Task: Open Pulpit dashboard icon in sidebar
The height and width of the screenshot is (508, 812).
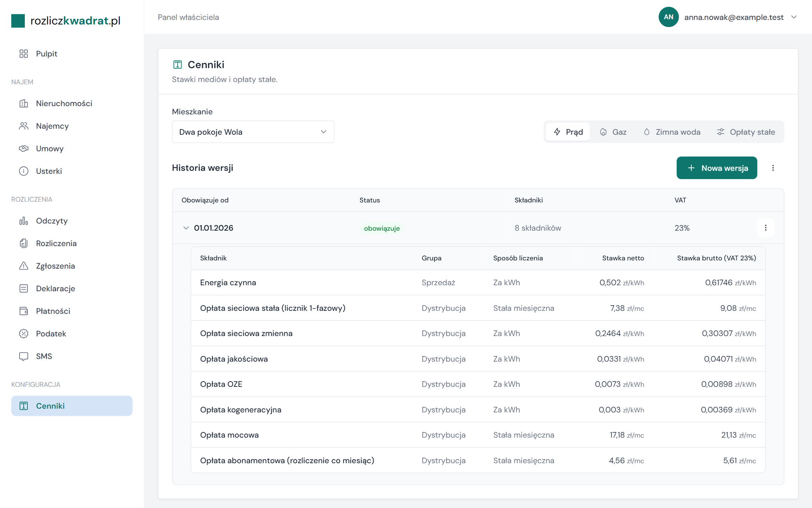Action: click(24, 54)
